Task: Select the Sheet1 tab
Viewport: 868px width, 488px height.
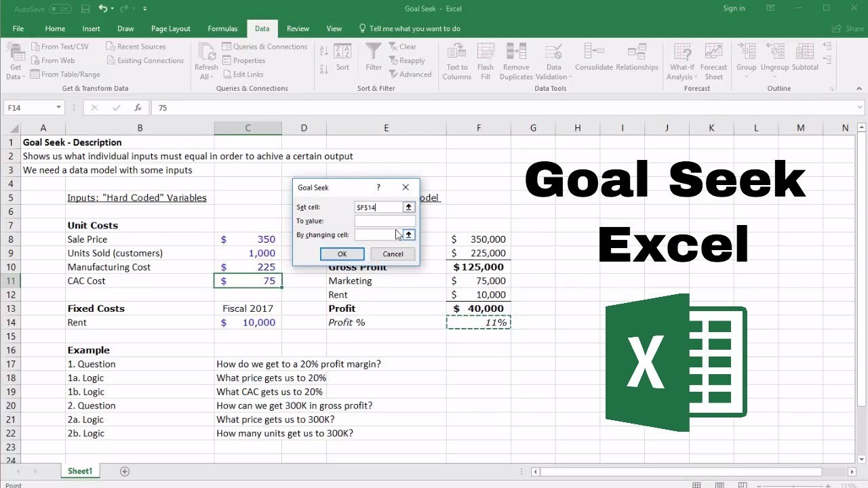Action: [x=80, y=470]
